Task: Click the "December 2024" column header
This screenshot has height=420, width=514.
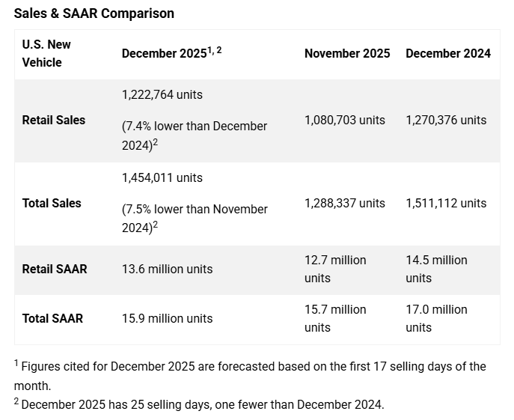Action: click(448, 53)
